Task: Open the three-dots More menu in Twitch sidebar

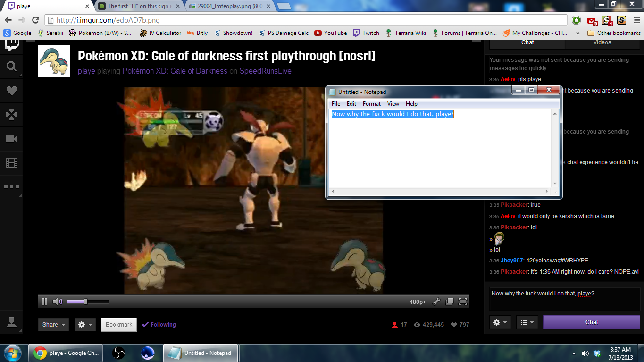Action: pos(11,187)
